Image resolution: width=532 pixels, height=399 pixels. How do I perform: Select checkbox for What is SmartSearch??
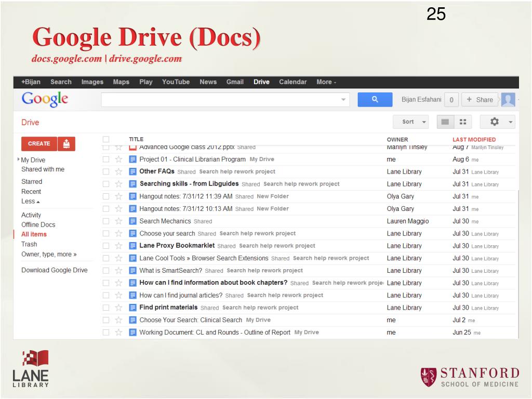click(106, 271)
